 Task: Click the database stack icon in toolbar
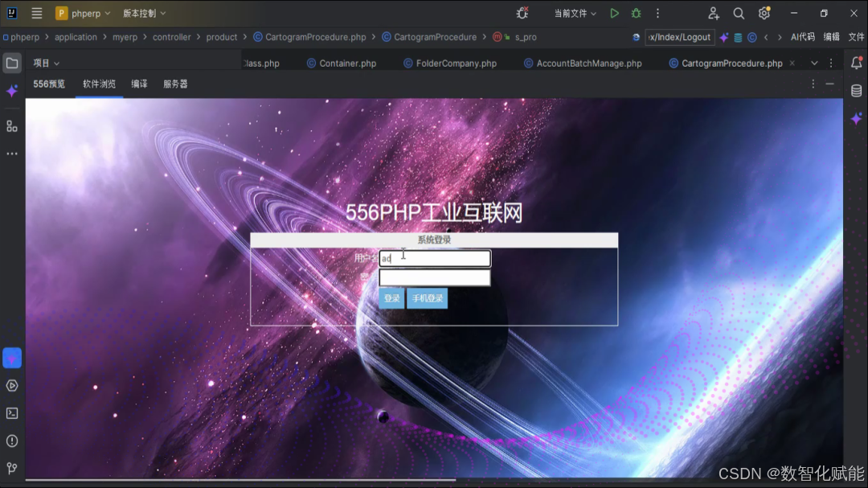(x=738, y=37)
